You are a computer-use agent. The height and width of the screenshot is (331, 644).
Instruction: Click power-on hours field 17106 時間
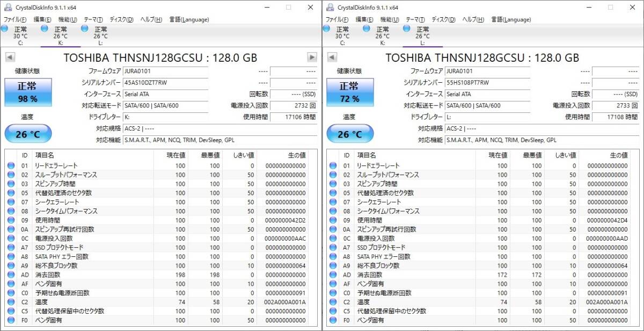pos(294,117)
